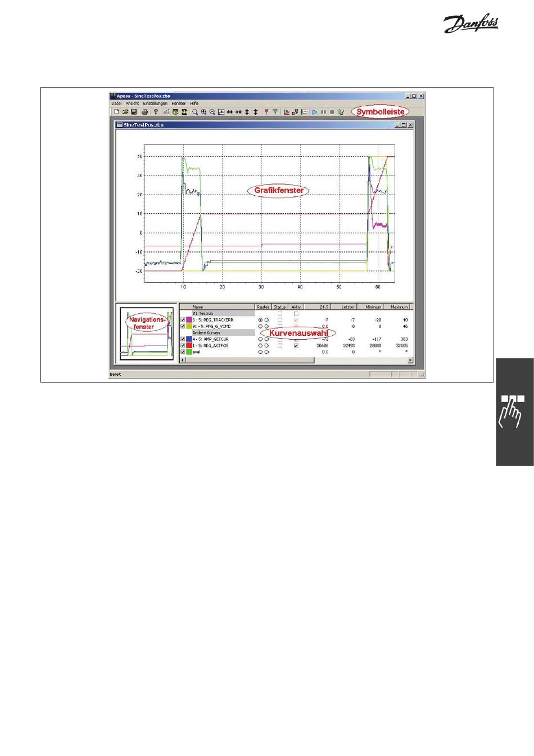The image size is (534, 756).
Task: Click the grayed stop icon
Action: coord(332,112)
